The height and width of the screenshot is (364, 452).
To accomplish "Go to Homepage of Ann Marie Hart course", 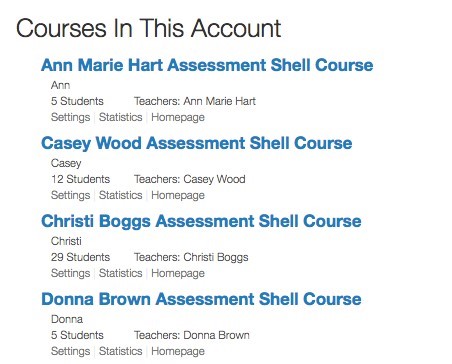I will (x=178, y=117).
